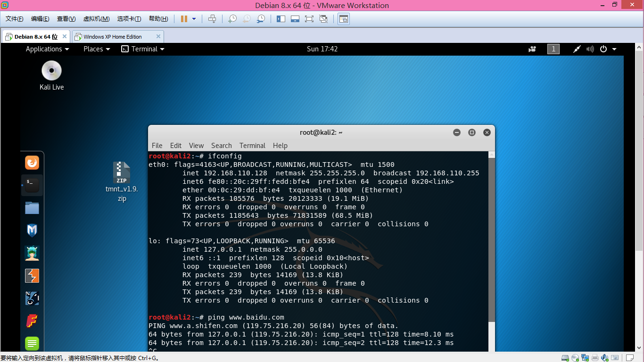The height and width of the screenshot is (362, 644).
Task: Take a snapshot of this virtual machine
Action: [232, 19]
